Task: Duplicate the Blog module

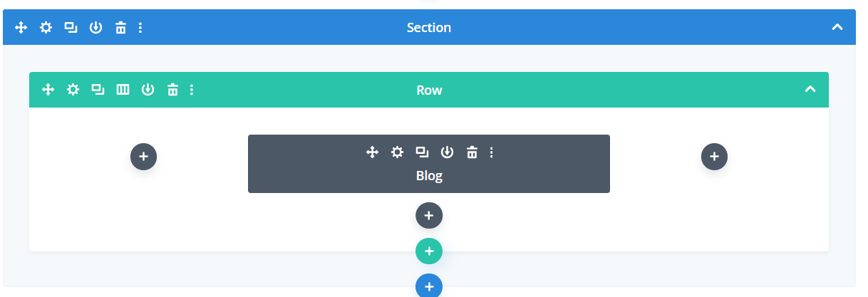Action: click(422, 152)
